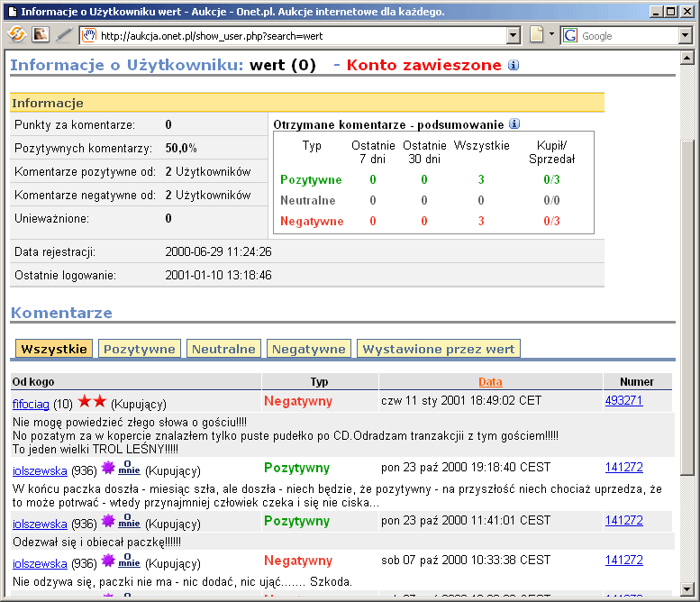
Task: Click 'Neutralne' row label in summary table
Action: tap(308, 201)
